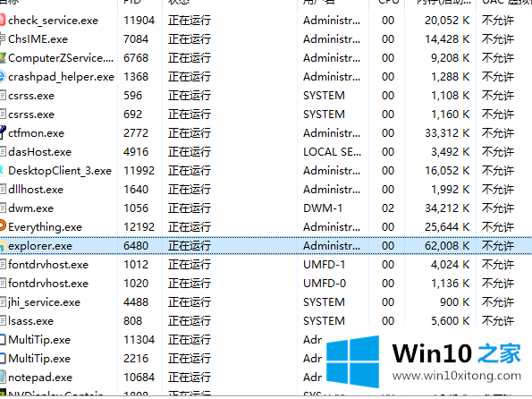
Task: Click the crashpad_helper.exe icon
Action: tap(3, 76)
